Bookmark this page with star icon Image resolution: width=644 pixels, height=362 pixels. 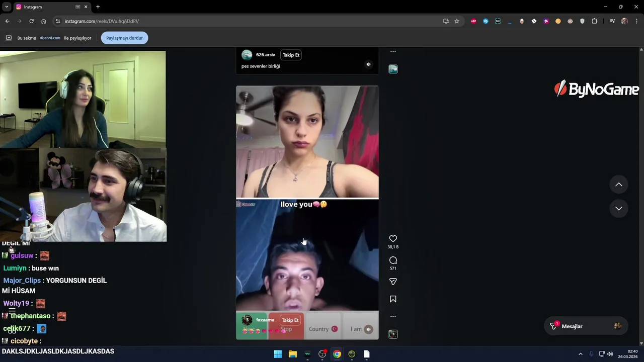[457, 21]
